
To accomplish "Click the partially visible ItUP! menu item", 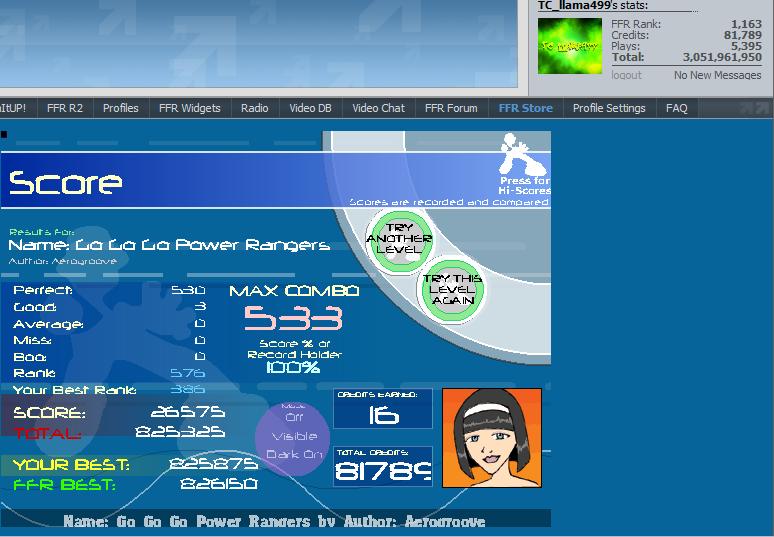I will pyautogui.click(x=13, y=108).
